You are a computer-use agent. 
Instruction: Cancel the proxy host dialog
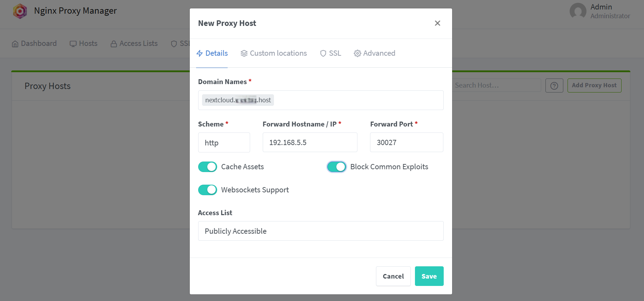(393, 276)
